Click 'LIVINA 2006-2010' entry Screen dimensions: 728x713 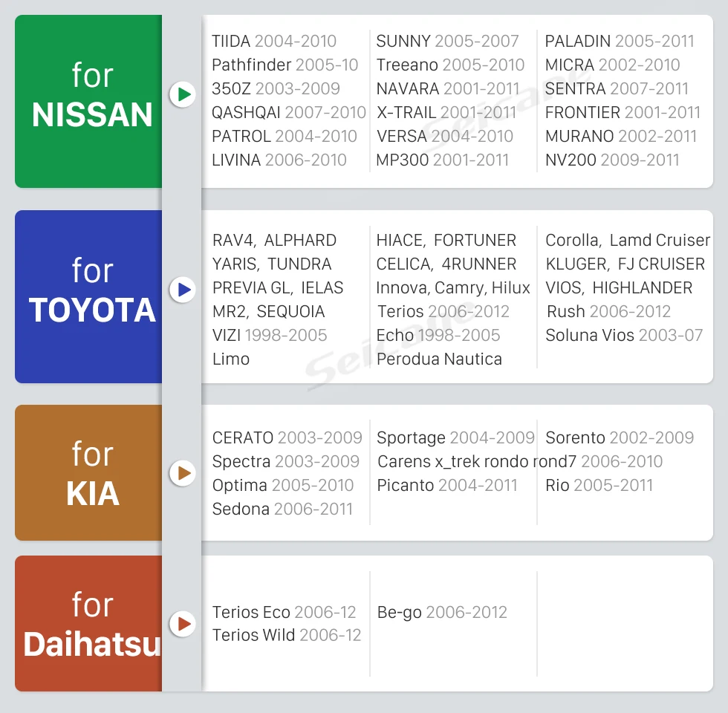(279, 160)
